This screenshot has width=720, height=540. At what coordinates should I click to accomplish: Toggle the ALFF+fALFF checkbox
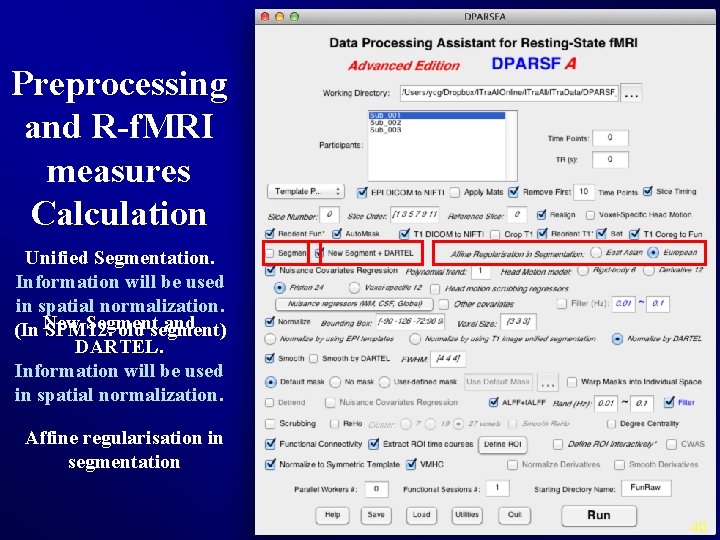click(494, 402)
